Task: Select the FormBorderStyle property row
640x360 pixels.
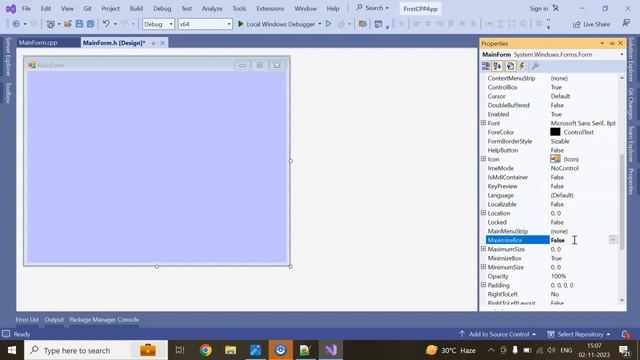Action: pos(553,141)
